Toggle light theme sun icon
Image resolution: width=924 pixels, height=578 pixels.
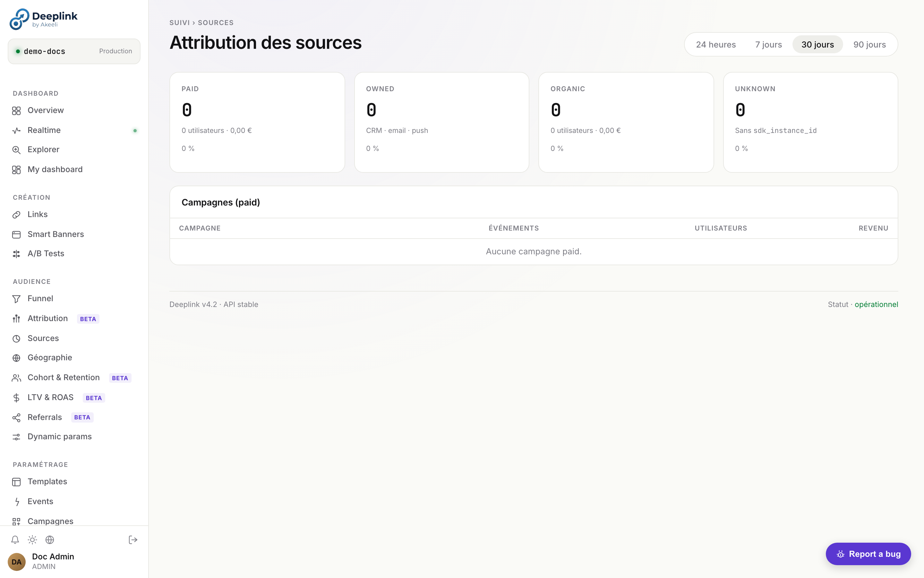[32, 540]
